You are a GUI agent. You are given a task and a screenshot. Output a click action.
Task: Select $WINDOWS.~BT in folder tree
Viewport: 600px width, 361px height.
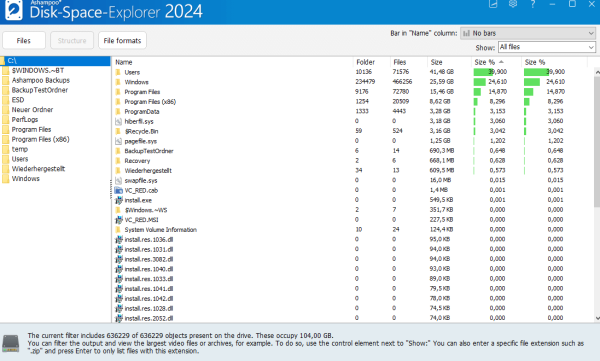tap(38, 70)
